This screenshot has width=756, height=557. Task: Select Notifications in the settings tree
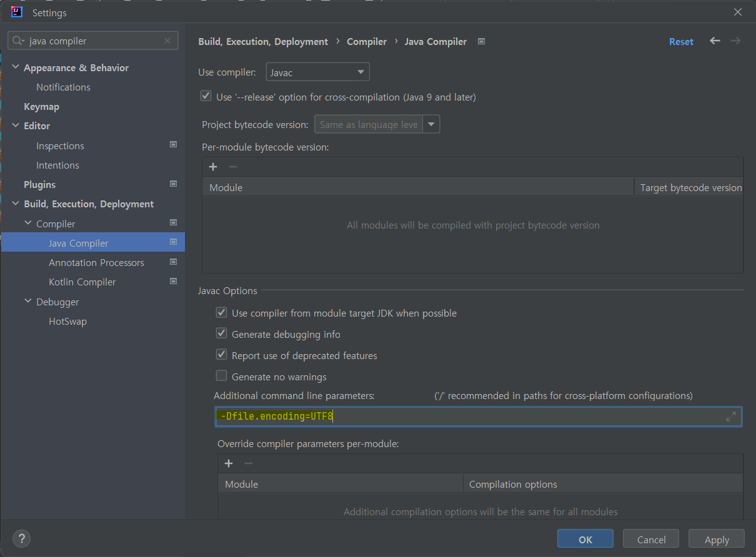point(63,87)
